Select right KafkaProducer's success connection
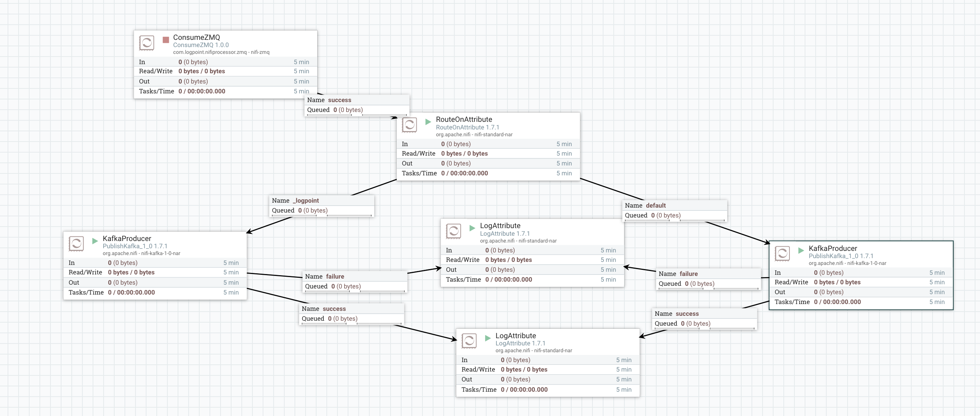The image size is (980, 416). tap(704, 318)
